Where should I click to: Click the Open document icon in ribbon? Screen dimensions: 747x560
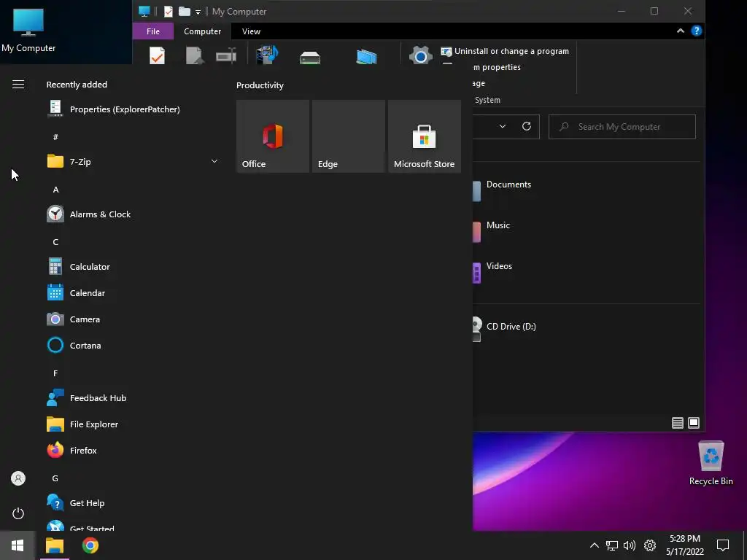click(194, 55)
